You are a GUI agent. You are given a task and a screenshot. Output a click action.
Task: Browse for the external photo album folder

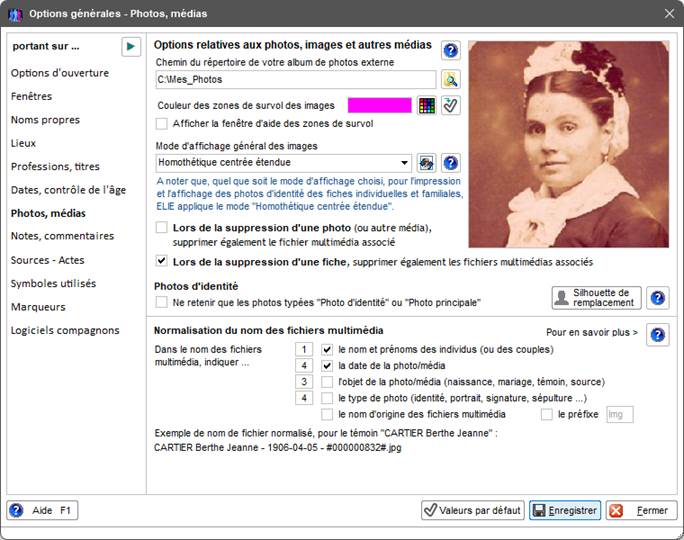pyautogui.click(x=451, y=80)
